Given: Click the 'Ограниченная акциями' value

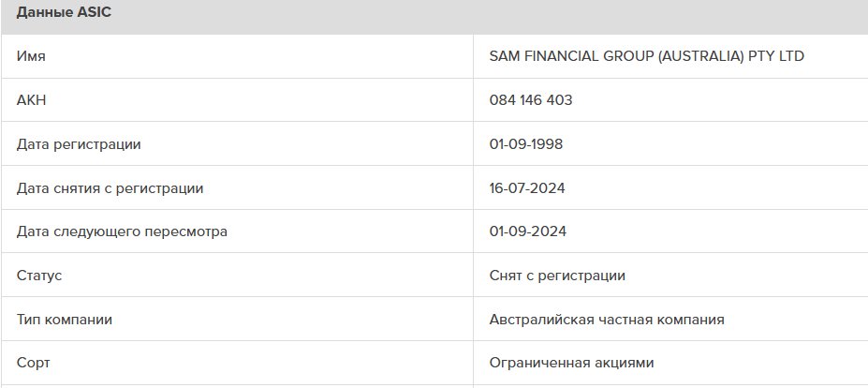Looking at the screenshot, I should pos(571,363).
